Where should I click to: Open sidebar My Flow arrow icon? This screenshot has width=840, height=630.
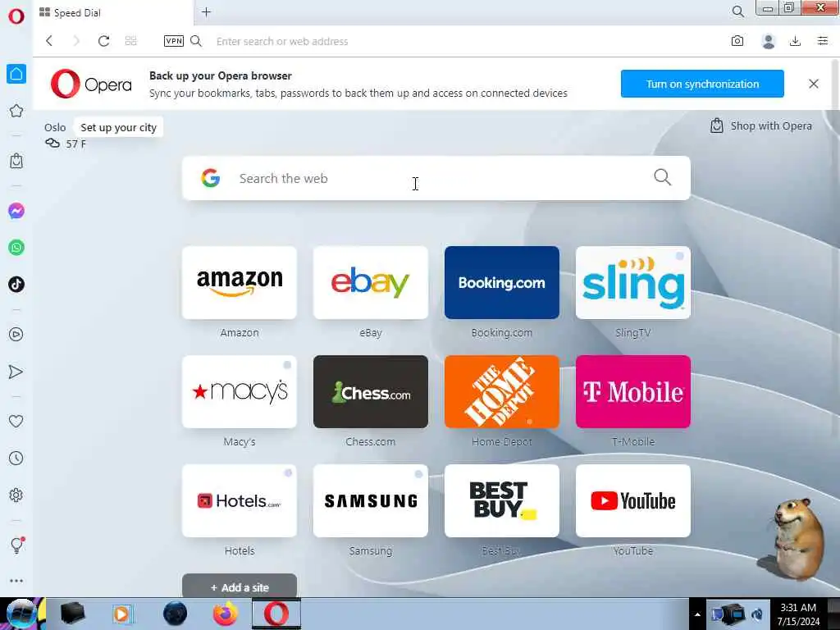(16, 372)
